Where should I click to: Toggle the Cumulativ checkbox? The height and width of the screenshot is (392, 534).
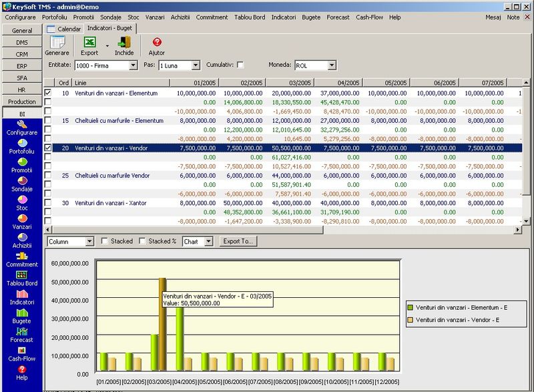point(240,65)
